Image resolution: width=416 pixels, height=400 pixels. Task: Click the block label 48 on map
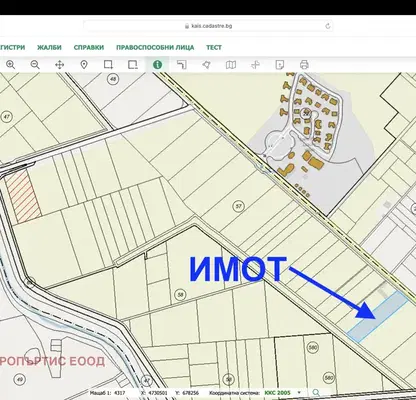point(114,79)
